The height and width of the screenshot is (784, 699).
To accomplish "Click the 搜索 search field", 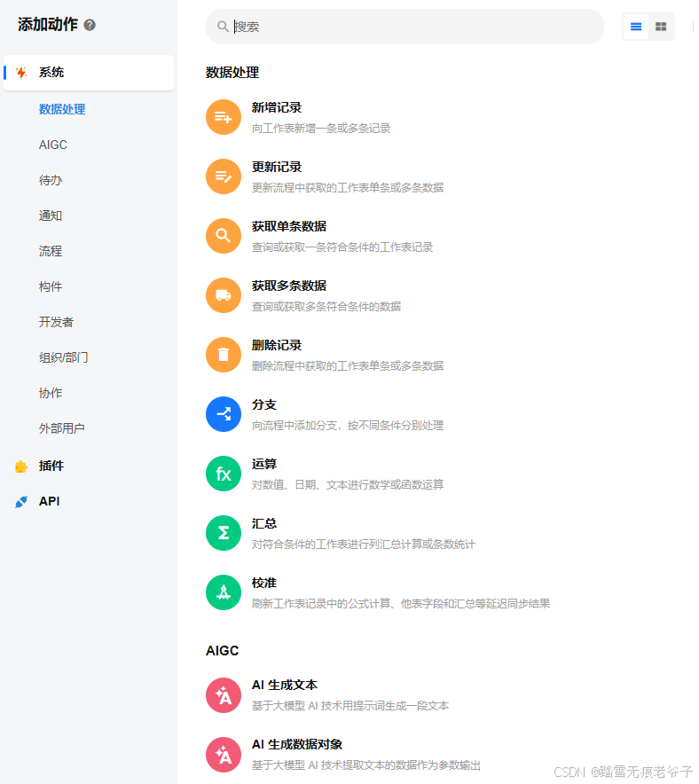I will (404, 27).
